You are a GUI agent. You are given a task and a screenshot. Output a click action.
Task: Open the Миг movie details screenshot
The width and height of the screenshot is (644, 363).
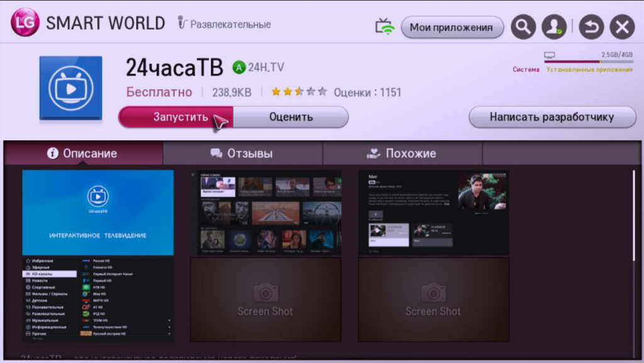pos(433,213)
